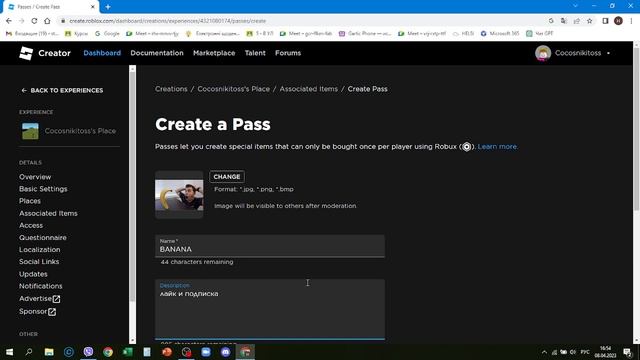Open the Gmail bookmark
Image resolution: width=640 pixels, height=360 pixels.
tap(32, 33)
